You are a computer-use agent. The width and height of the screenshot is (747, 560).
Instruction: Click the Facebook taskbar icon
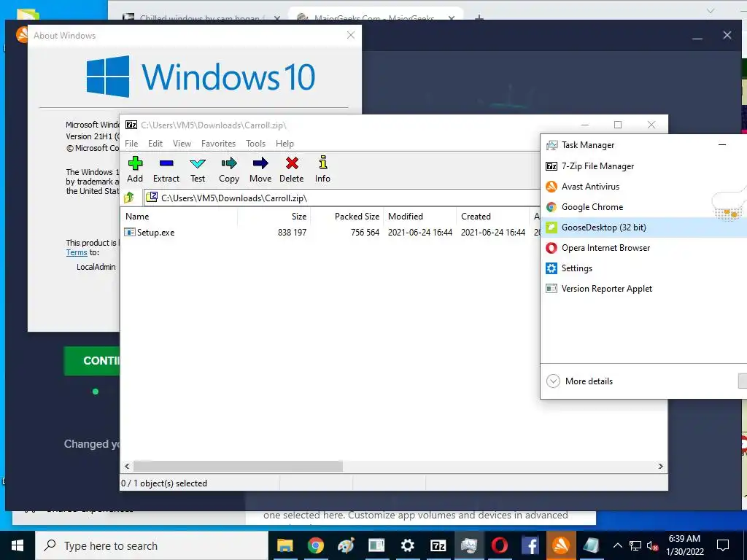(530, 545)
